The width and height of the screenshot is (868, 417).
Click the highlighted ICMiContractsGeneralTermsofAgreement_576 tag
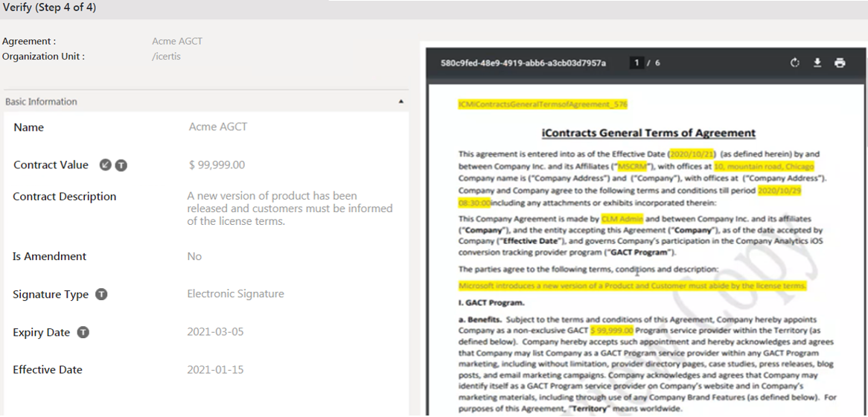point(543,104)
